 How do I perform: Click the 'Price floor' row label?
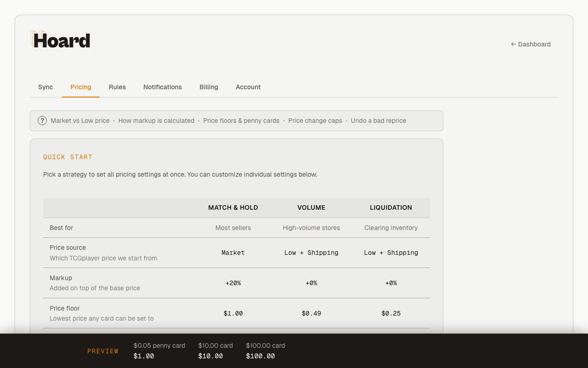pyautogui.click(x=64, y=308)
